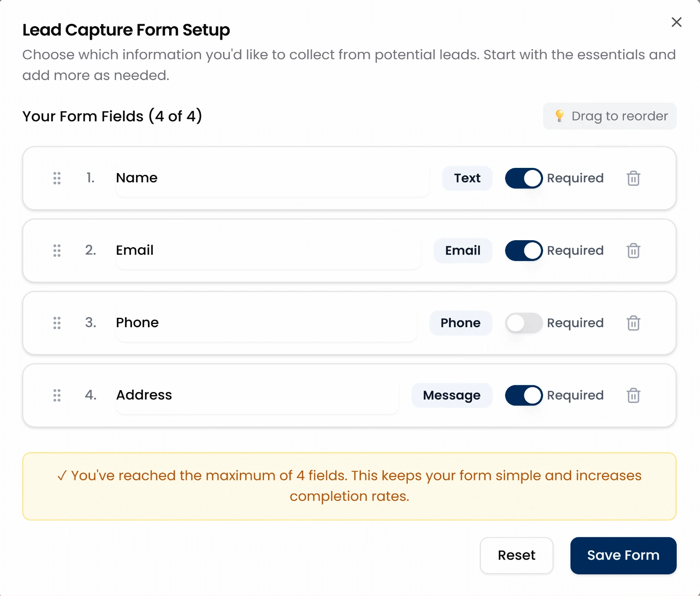Click the Address field name input
The image size is (700, 596).
coord(257,395)
